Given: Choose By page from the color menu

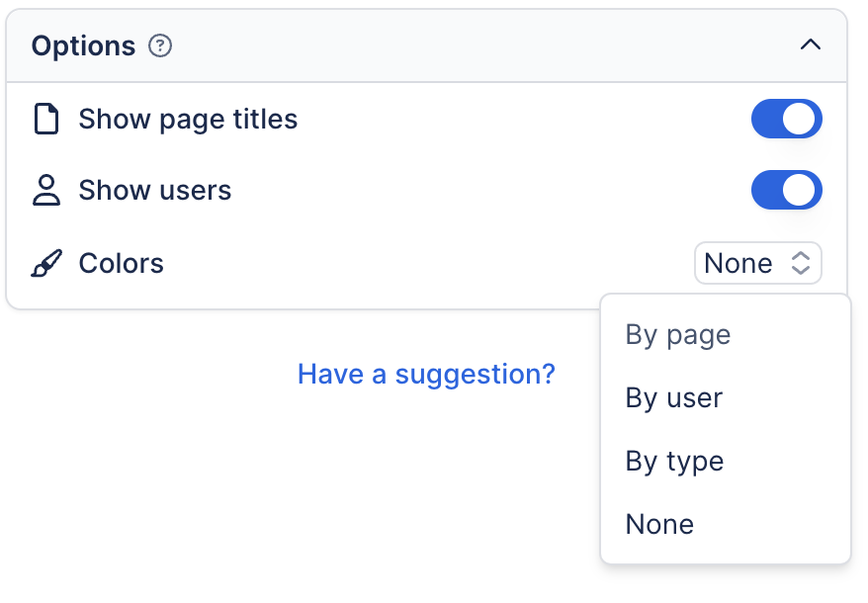Looking at the screenshot, I should tap(678, 335).
